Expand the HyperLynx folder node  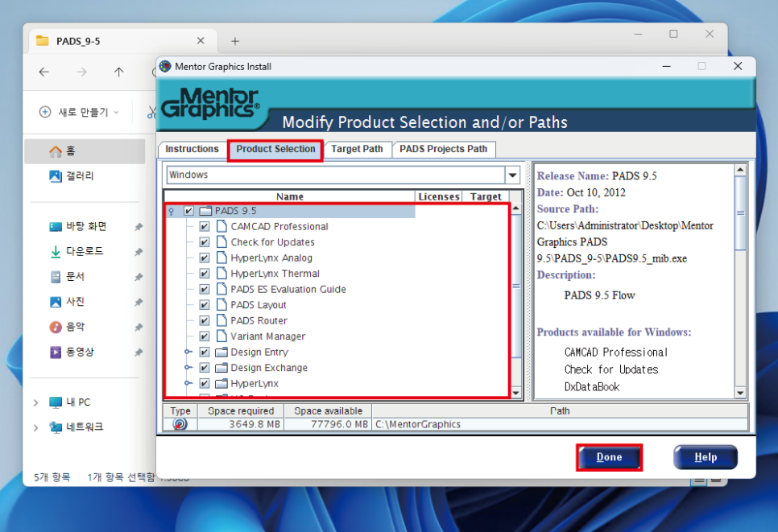coord(188,383)
